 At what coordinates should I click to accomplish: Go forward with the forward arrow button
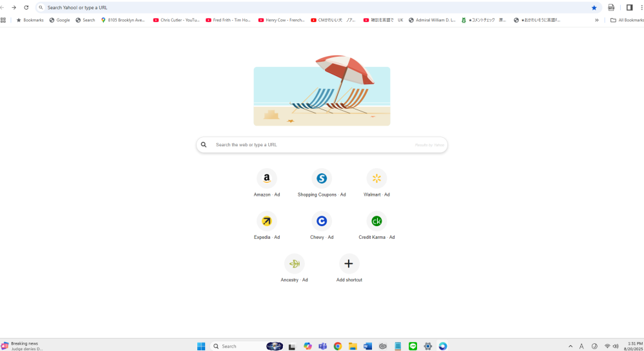[14, 7]
